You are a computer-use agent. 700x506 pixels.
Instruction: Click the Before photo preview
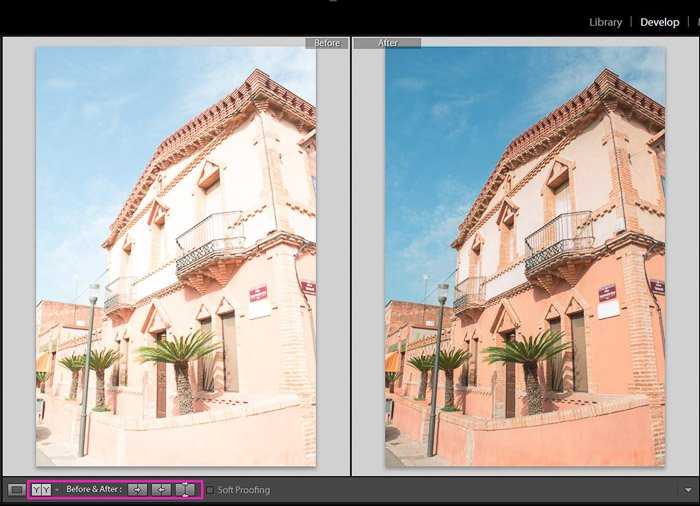(176, 256)
